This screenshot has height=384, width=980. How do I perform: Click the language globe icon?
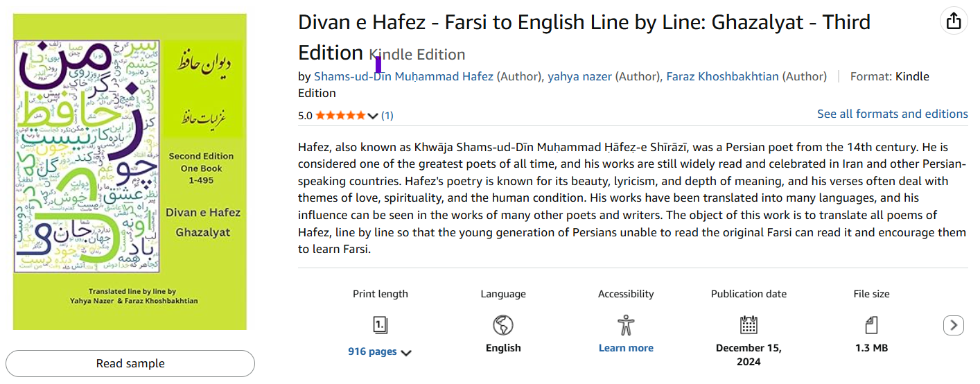(503, 324)
